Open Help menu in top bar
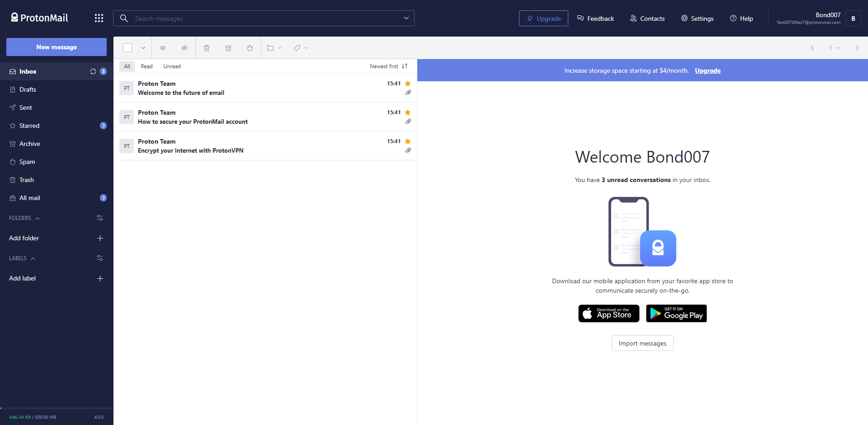Image resolution: width=868 pixels, height=425 pixels. pyautogui.click(x=741, y=19)
